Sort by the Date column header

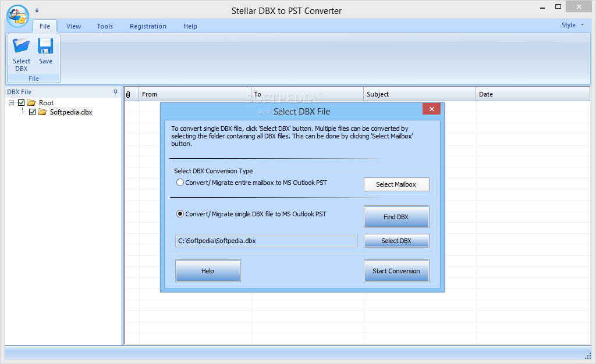pos(533,95)
